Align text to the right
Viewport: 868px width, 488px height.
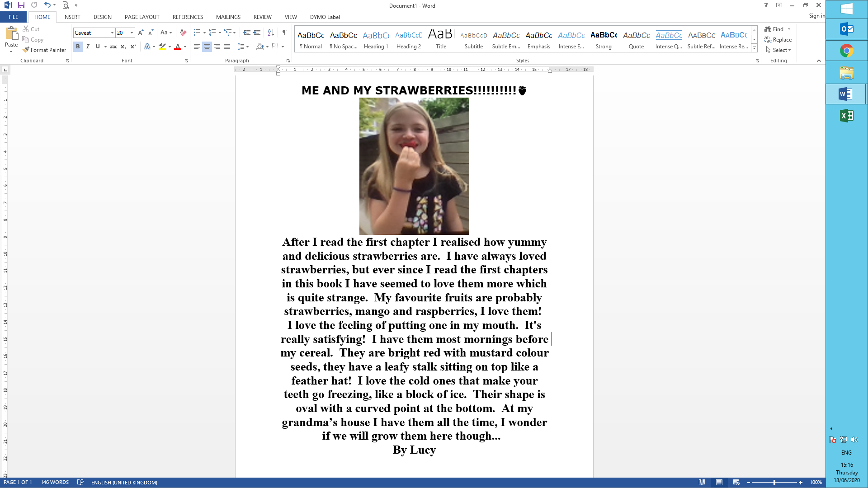217,47
